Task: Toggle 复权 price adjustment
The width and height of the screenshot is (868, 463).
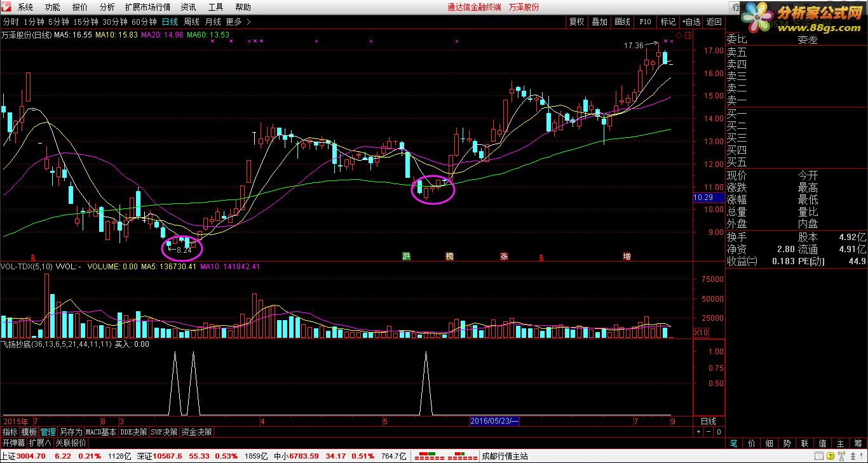Action: click(x=577, y=22)
